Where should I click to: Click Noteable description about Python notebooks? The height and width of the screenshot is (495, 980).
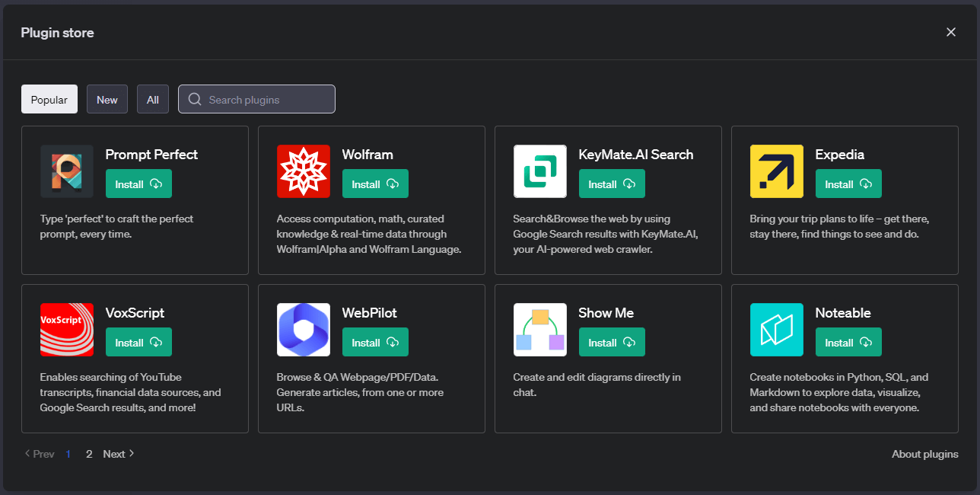click(x=839, y=392)
